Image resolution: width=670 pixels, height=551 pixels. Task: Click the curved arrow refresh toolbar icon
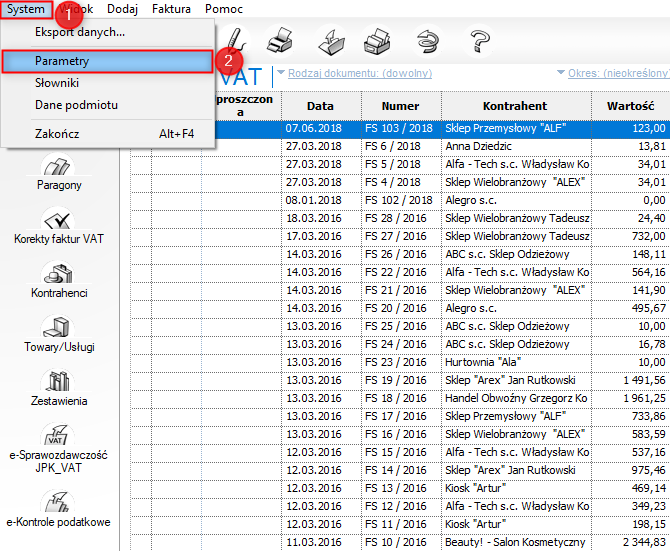pyautogui.click(x=427, y=42)
